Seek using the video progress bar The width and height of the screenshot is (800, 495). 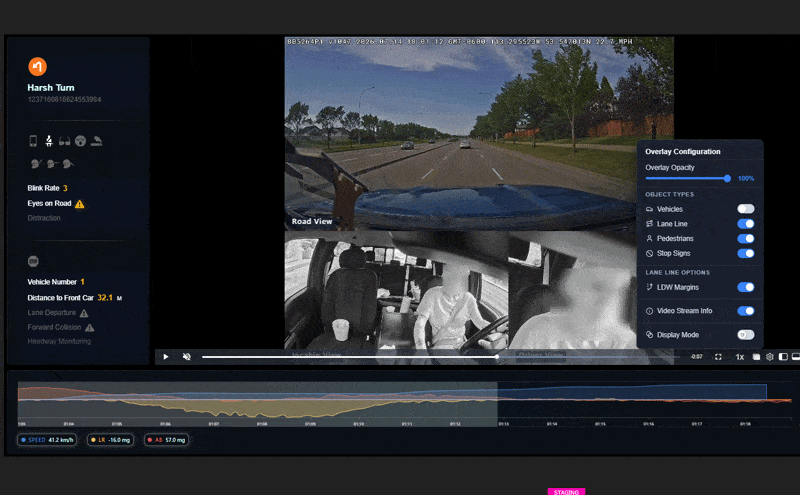tap(439, 357)
